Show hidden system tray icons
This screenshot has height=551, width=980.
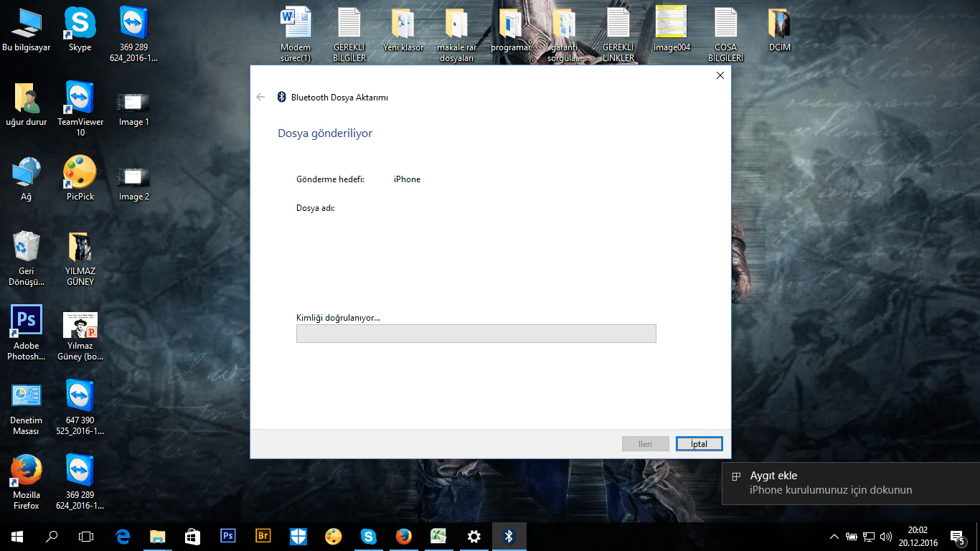point(834,537)
